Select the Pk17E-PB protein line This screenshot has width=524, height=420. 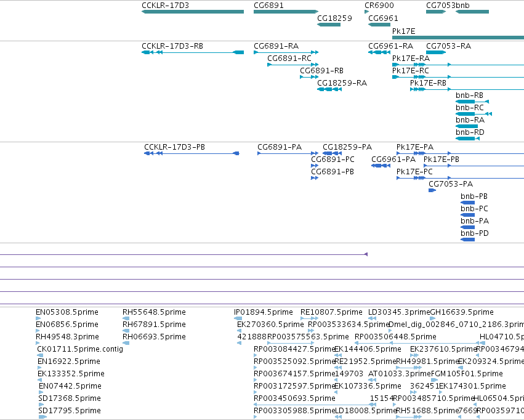(474, 166)
